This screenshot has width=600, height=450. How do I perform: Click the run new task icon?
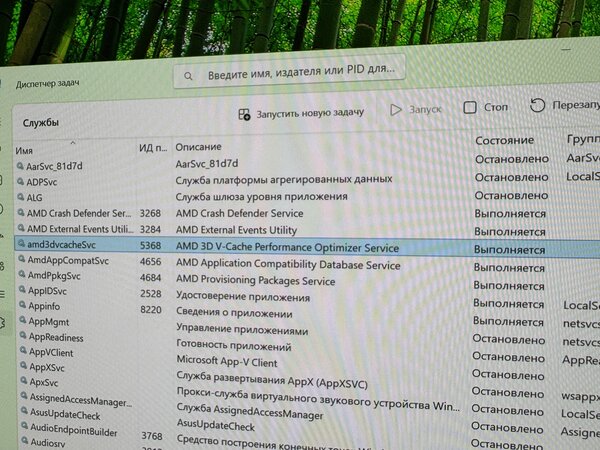tap(244, 114)
